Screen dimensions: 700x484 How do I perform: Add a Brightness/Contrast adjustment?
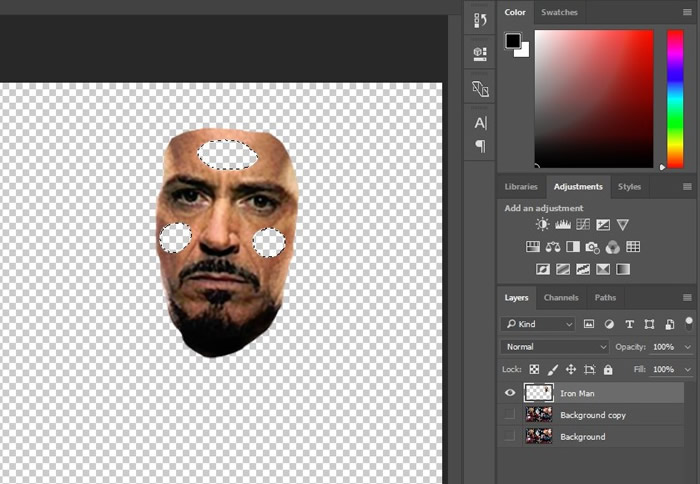(x=542, y=224)
